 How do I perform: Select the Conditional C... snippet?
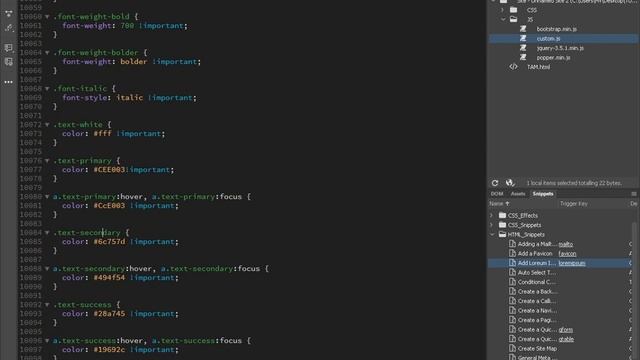pos(536,282)
